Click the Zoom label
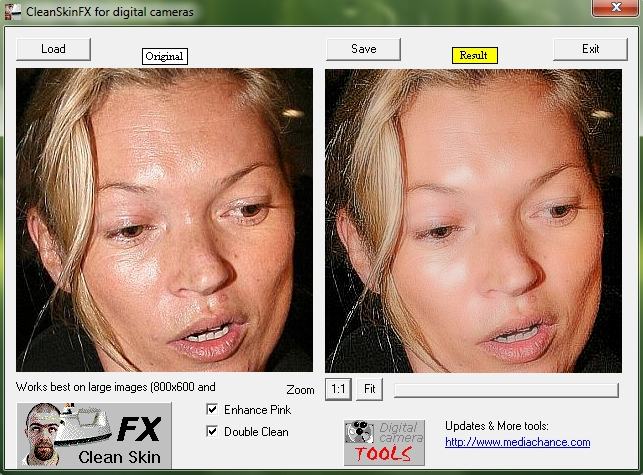This screenshot has height=475, width=643. [300, 390]
